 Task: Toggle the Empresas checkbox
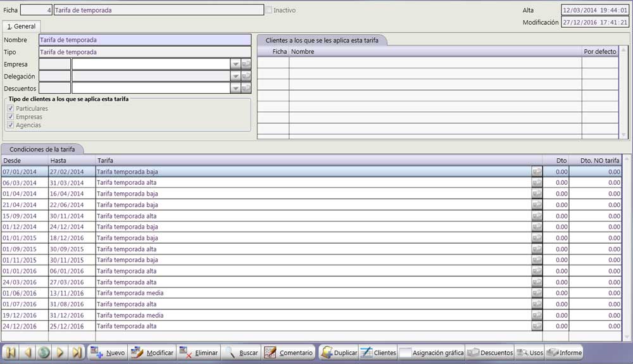(x=11, y=116)
